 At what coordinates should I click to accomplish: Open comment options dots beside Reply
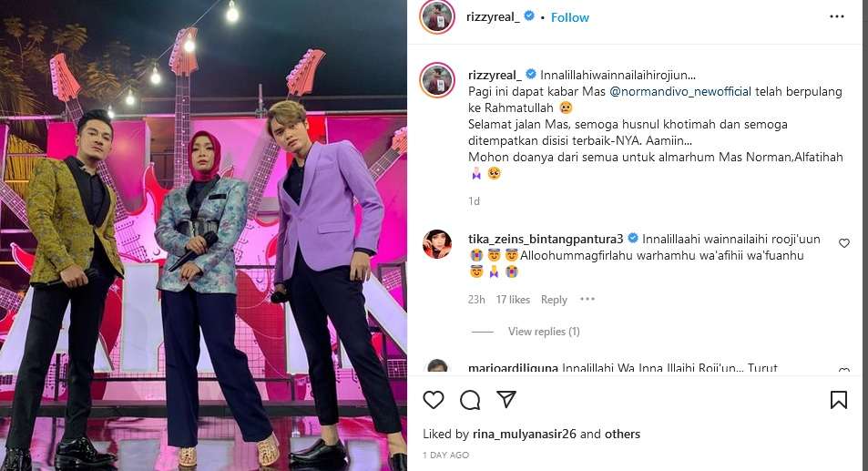(587, 300)
